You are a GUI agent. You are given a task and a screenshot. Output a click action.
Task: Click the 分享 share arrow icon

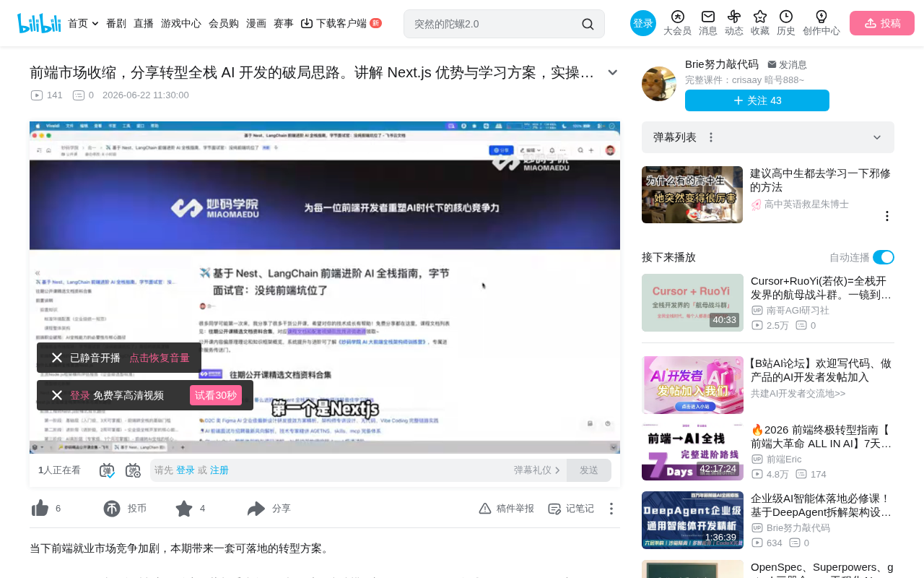[x=256, y=509]
